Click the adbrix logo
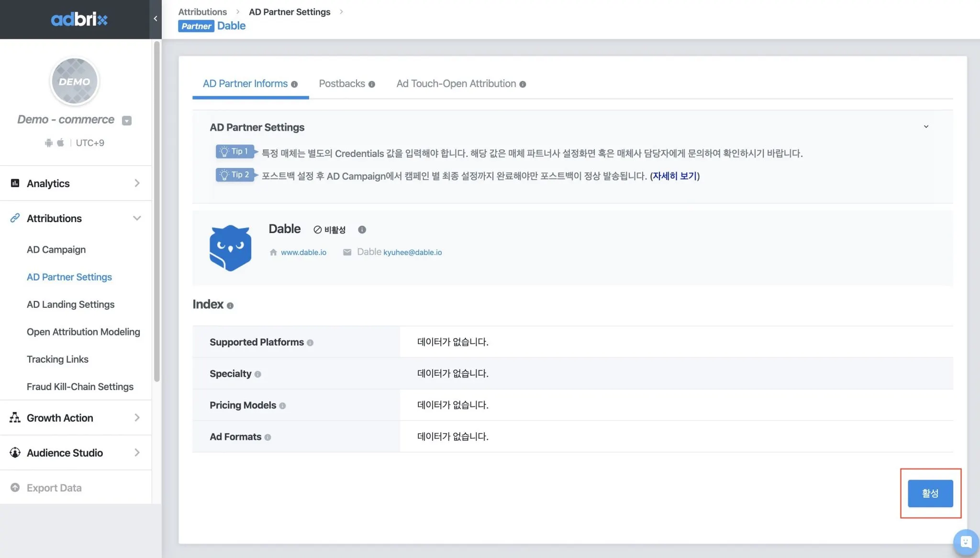 pos(79,19)
